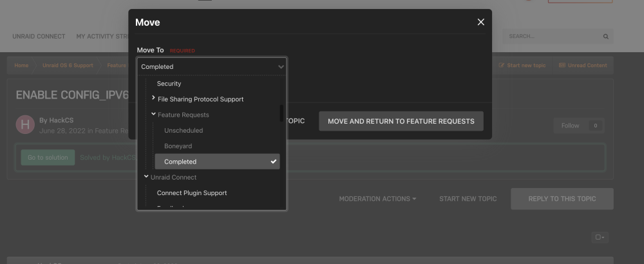Click the checkmark next to Completed
The width and height of the screenshot is (644, 264).
coord(274,162)
